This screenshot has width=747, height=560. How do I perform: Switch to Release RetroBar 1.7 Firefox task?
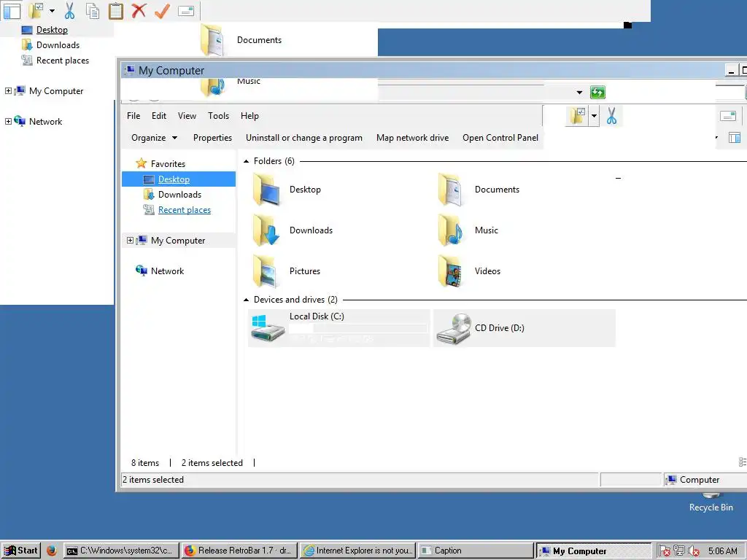239,551
